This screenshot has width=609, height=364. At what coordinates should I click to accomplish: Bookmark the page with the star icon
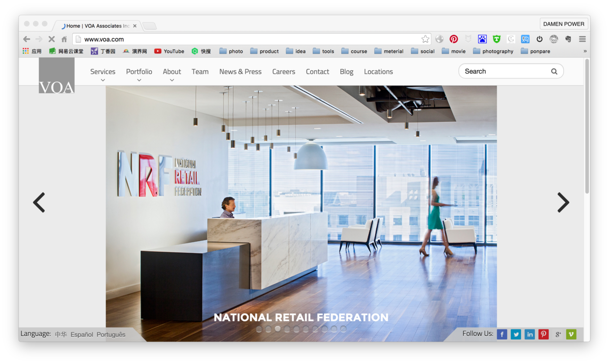[425, 39]
